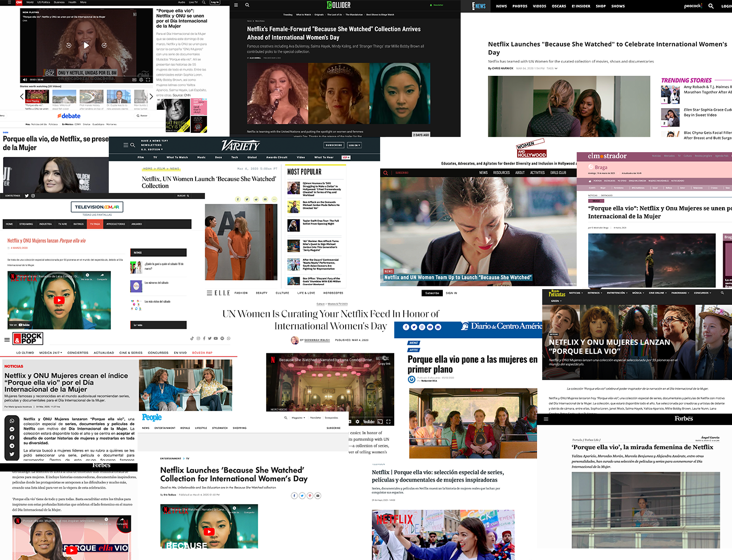This screenshot has width=732, height=560.
Task: Select SHOP in E! News navigation
Action: point(601,6)
